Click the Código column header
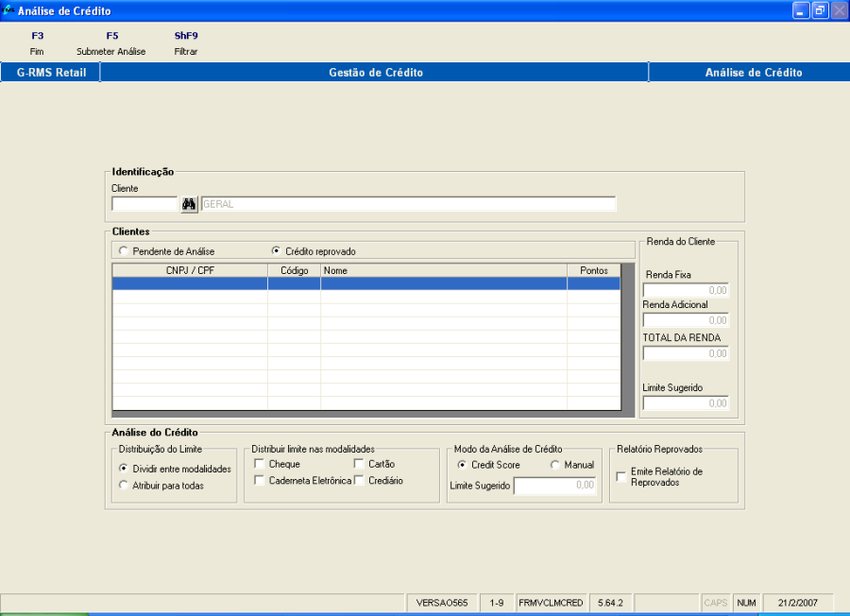 [294, 270]
